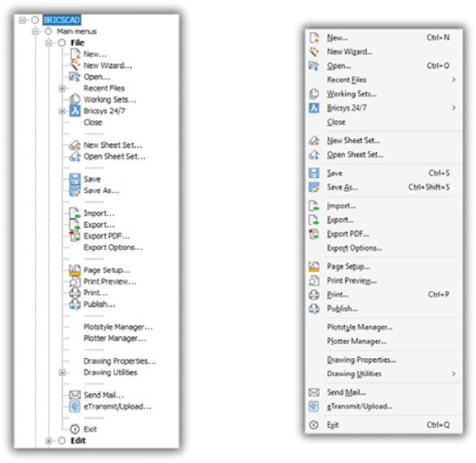Choose Print Preview from the File menu
This screenshot has width=476, height=463.
pos(384,281)
